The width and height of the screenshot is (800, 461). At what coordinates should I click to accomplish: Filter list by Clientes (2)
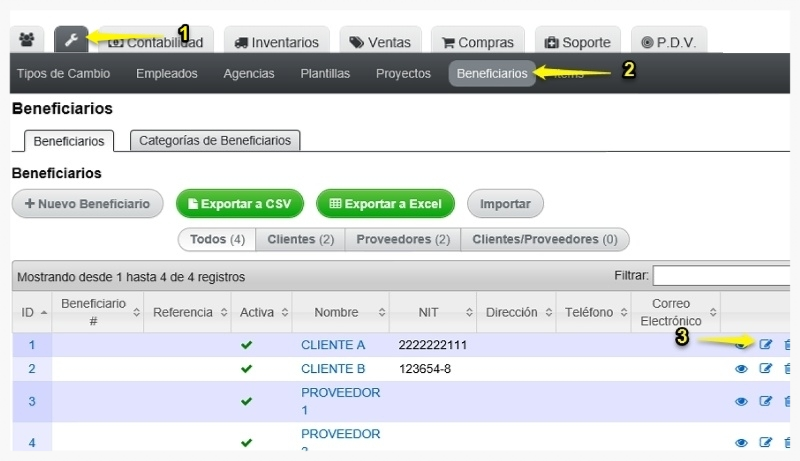coord(301,239)
